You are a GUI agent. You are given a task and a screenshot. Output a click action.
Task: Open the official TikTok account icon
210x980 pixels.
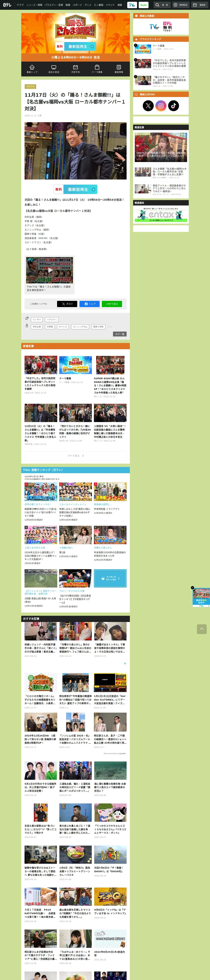(173, 106)
